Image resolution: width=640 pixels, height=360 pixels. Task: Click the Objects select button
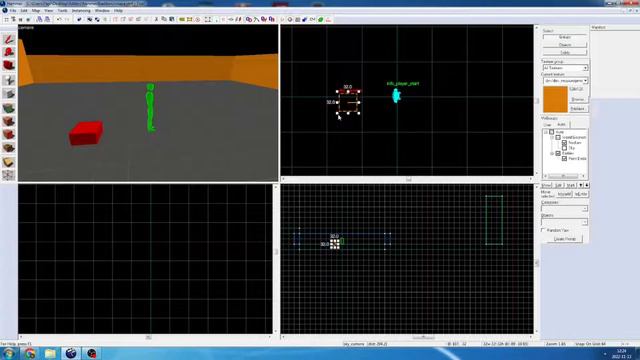565,45
